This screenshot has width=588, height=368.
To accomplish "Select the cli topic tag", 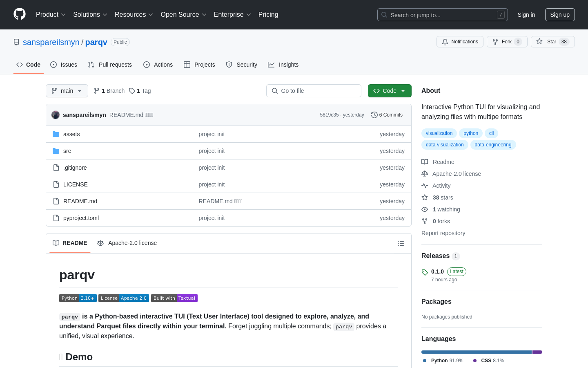I will [x=491, y=133].
